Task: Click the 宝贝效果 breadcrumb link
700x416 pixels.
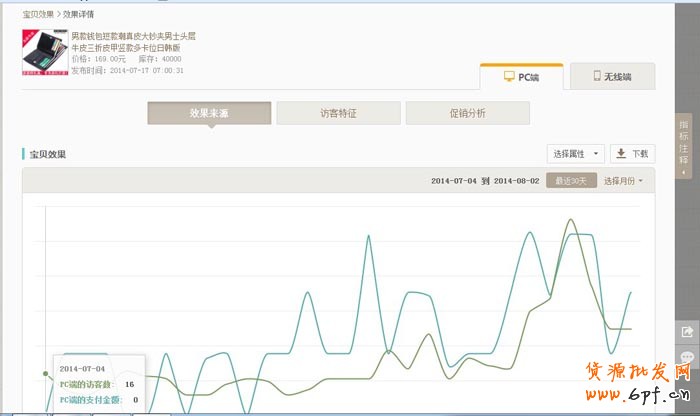Action: click(39, 15)
